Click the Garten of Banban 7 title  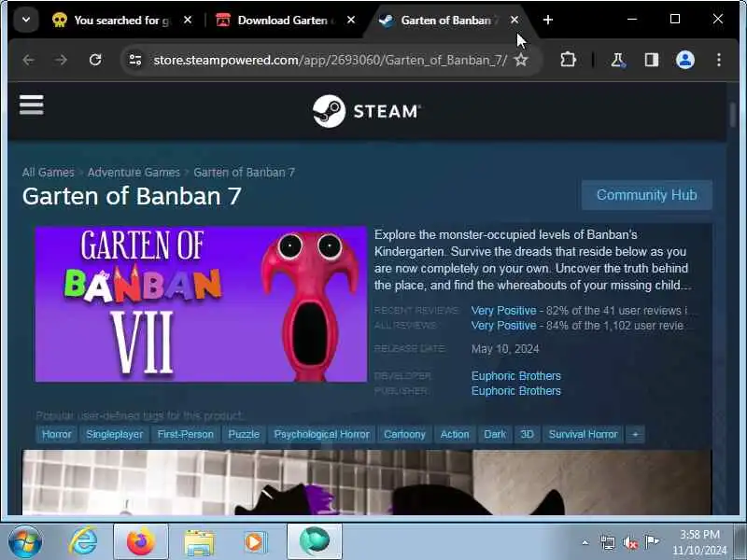point(132,196)
